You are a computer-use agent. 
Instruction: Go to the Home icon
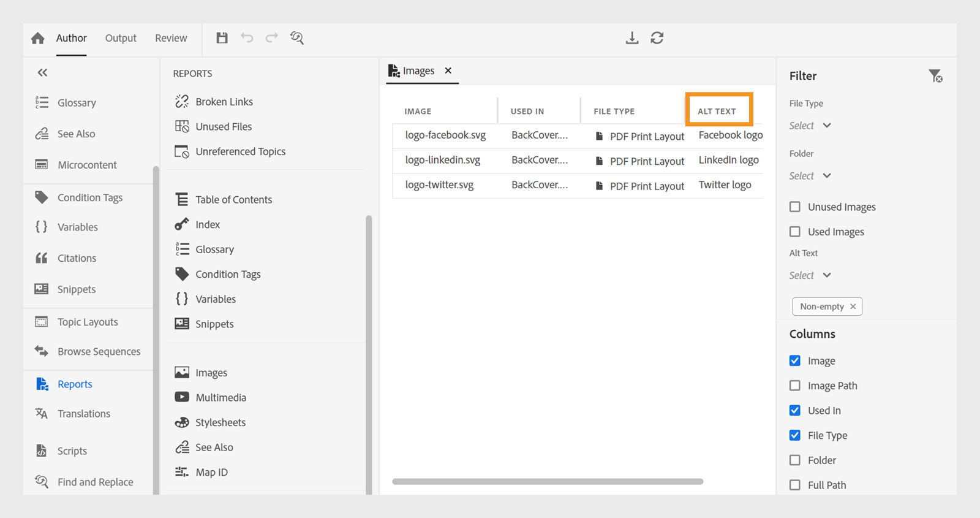click(x=38, y=38)
